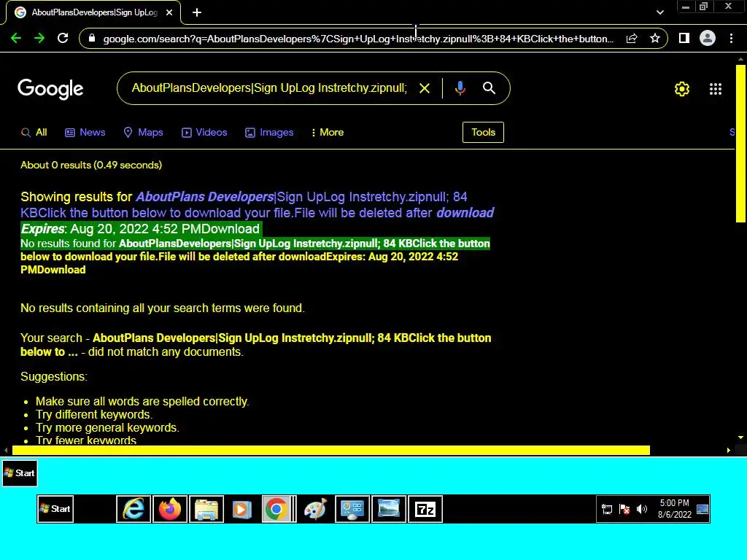Open the Chrome three-dot menu
This screenshot has height=560, width=747.
click(731, 39)
